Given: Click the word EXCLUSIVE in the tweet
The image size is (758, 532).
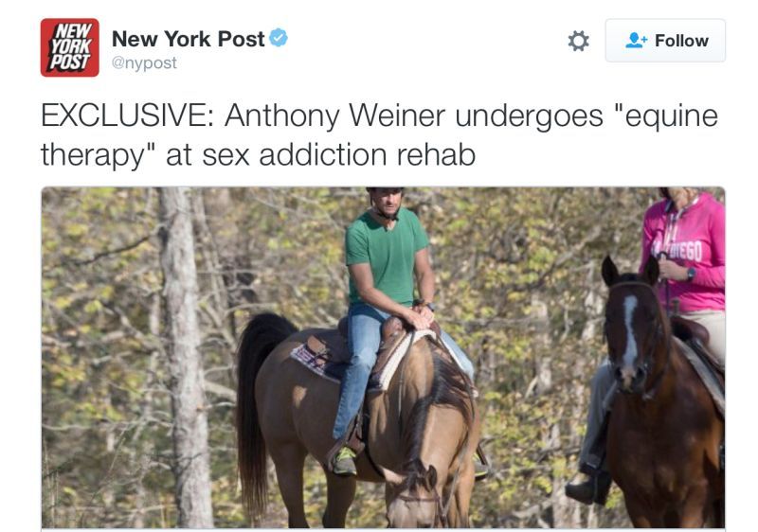Looking at the screenshot, I should click(127, 115).
